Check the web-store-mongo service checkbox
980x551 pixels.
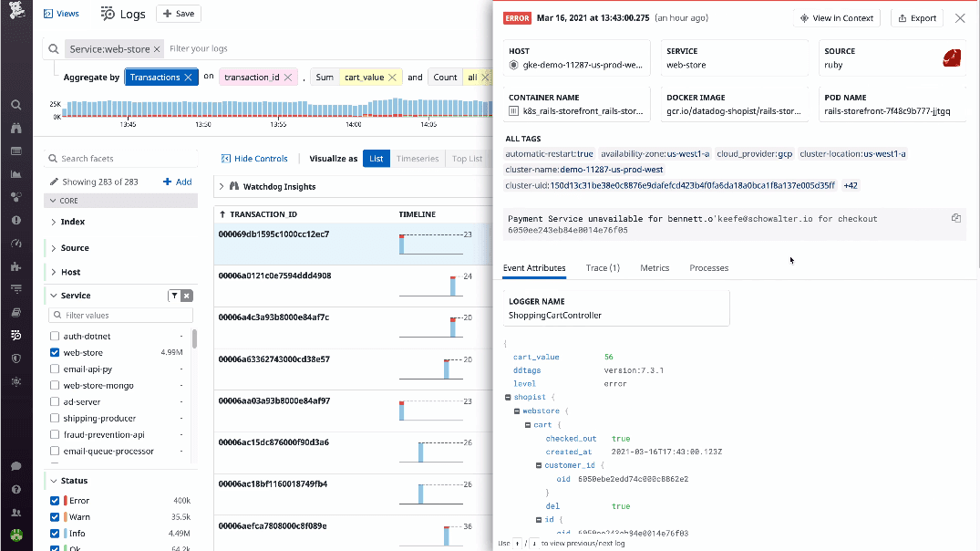coord(55,385)
